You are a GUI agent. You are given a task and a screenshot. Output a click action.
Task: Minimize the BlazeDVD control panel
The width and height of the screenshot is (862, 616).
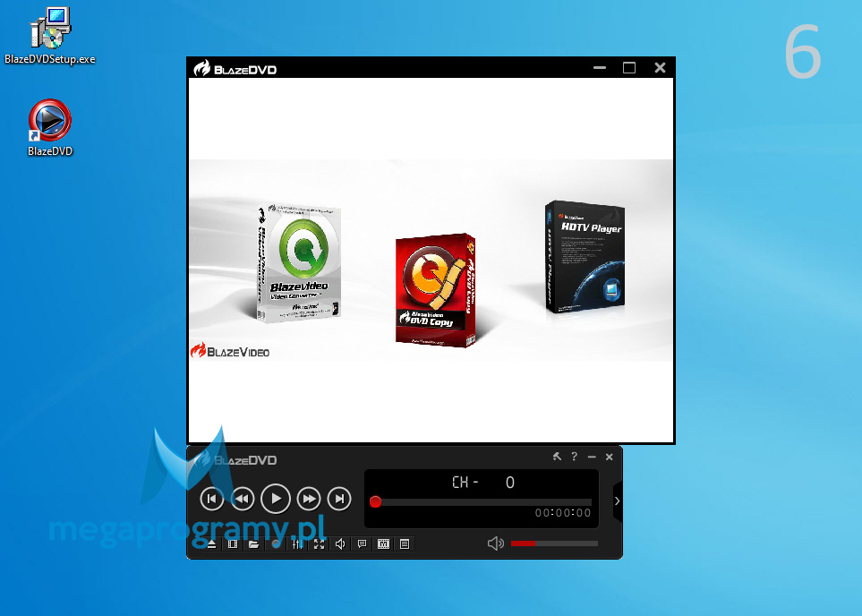[592, 457]
